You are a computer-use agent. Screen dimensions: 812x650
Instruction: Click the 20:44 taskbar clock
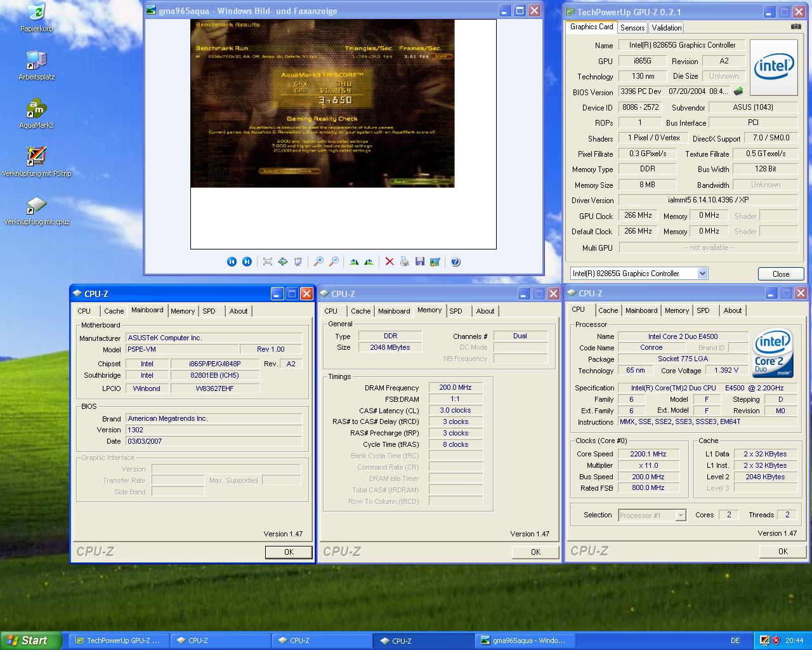[x=794, y=640]
